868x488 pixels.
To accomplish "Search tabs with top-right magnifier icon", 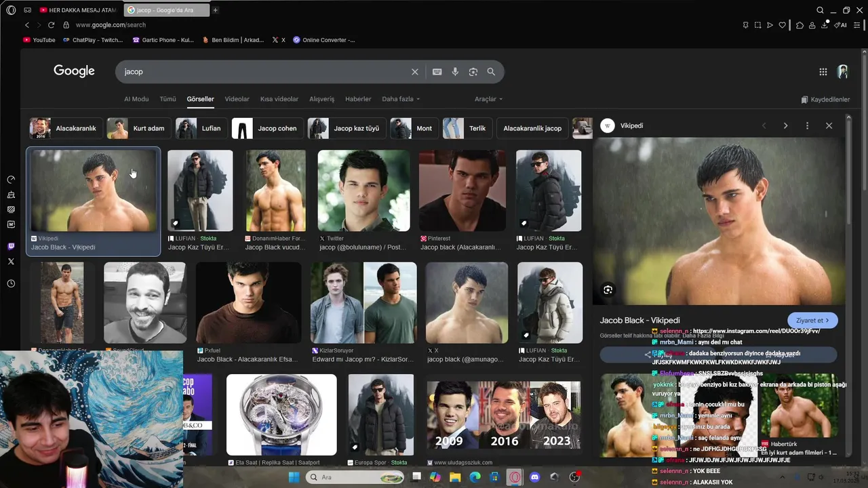I will 820,10.
